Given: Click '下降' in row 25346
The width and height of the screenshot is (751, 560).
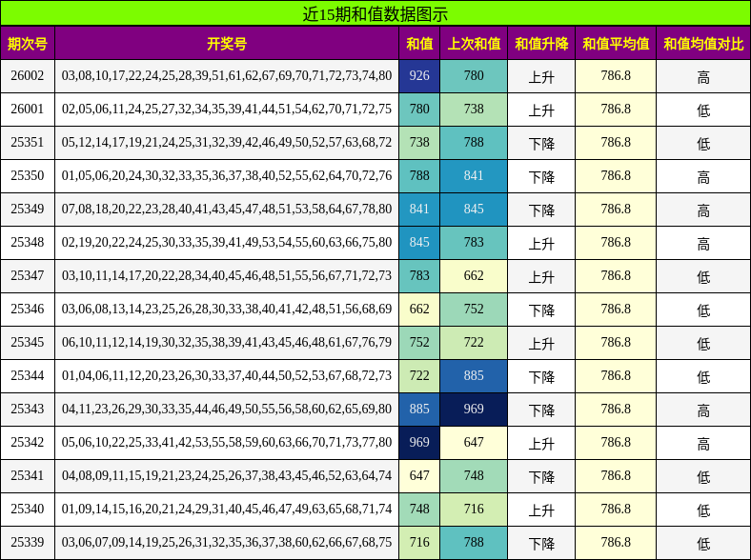Looking at the screenshot, I should (541, 310).
